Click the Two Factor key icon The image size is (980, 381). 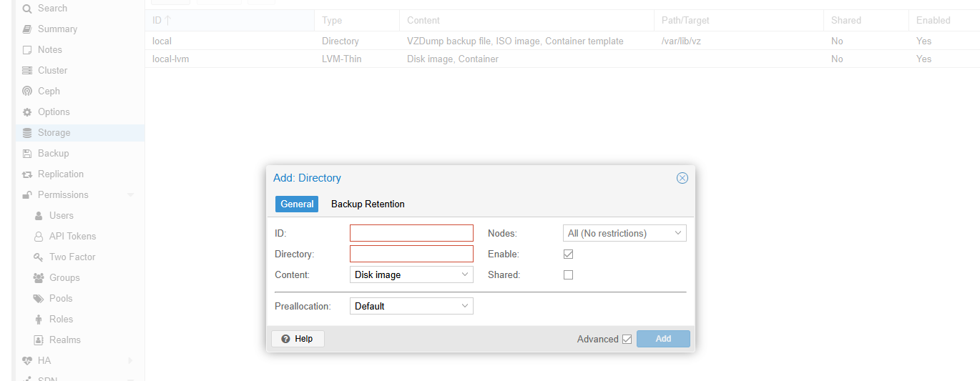pos(39,257)
